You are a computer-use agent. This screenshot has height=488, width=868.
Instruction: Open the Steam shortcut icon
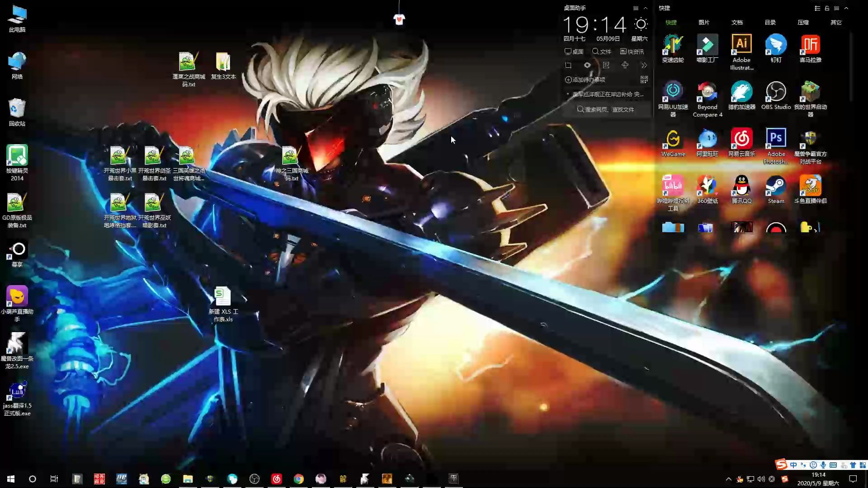776,186
